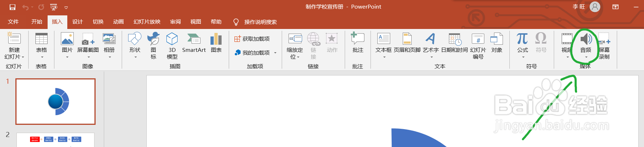The height and width of the screenshot is (147, 644).
Task: Expand 我的加载项 dropdown arrow
Action: click(275, 53)
